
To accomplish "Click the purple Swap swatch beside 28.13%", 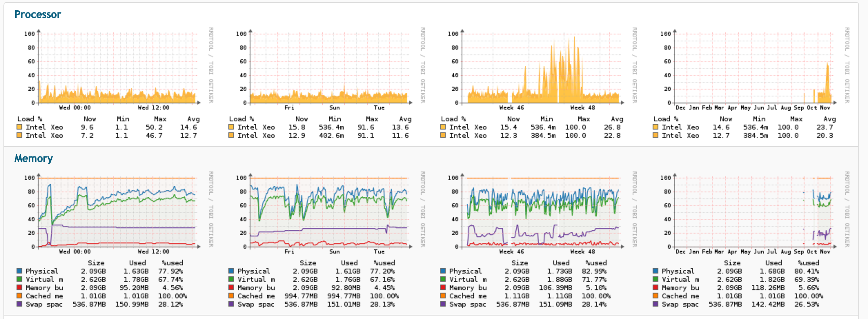I will pyautogui.click(x=231, y=304).
